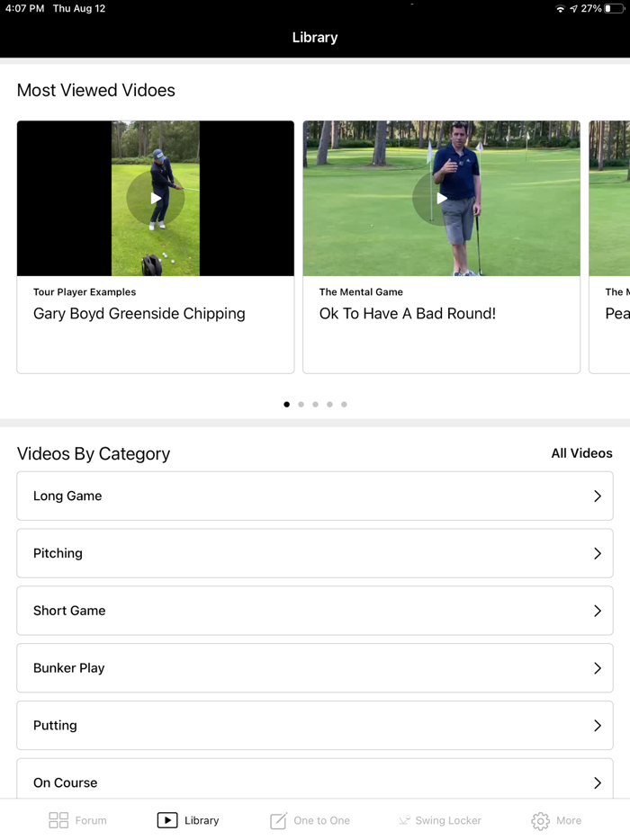Jump to the third carousel page dot

(315, 405)
